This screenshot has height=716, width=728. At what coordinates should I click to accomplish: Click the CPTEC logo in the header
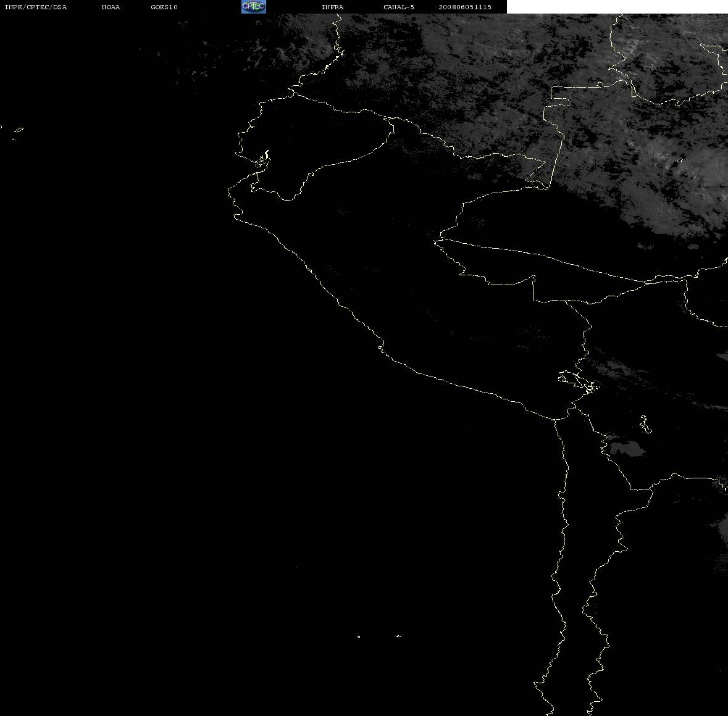click(x=254, y=7)
